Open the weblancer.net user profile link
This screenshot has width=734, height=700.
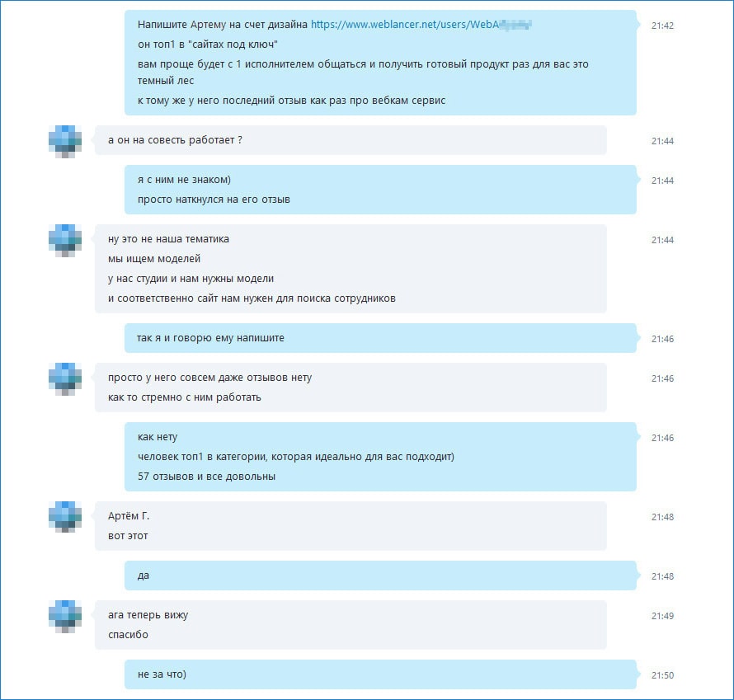point(421,25)
